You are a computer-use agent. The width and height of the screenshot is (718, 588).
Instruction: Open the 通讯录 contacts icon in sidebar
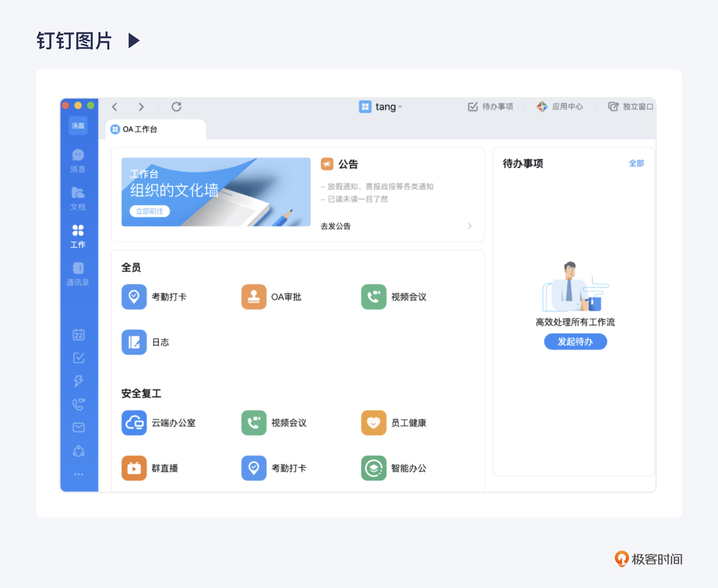tap(78, 274)
